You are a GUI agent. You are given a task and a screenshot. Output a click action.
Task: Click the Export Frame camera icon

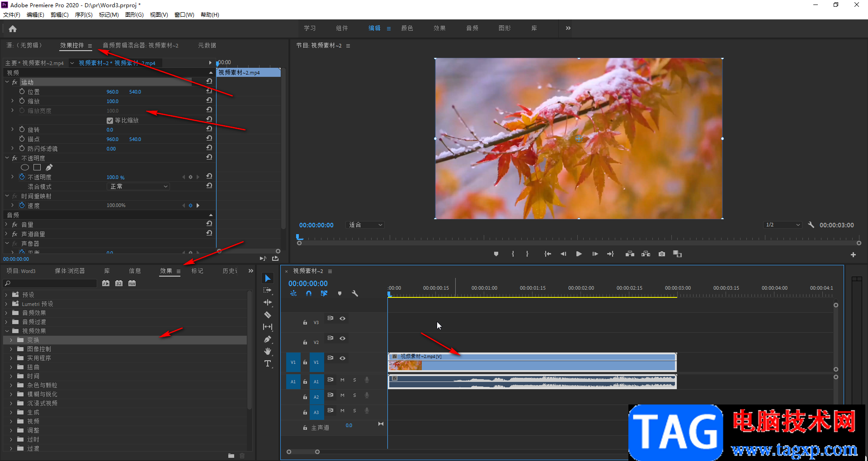point(662,254)
